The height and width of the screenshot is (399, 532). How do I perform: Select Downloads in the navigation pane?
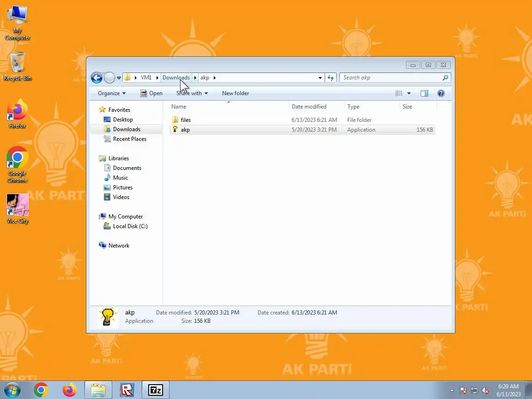tap(127, 129)
